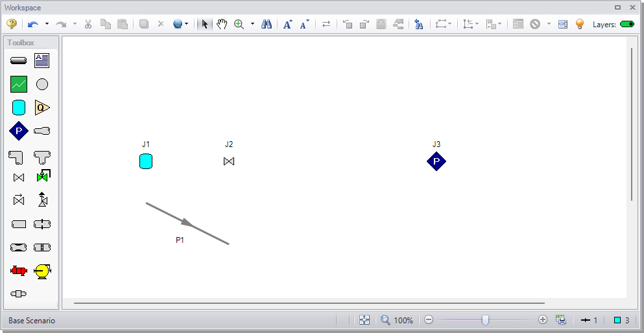The width and height of the screenshot is (644, 333).
Task: Select assigned pressure junction J3
Action: tap(436, 161)
